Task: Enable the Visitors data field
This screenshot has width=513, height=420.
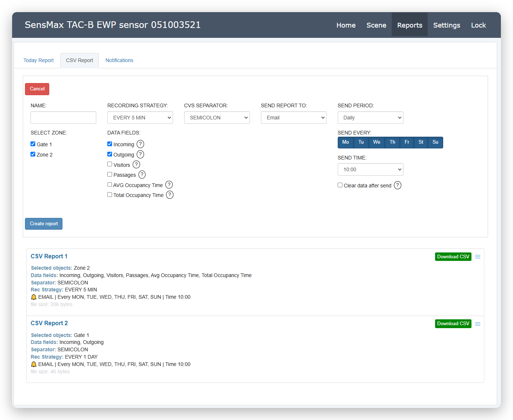Action: point(110,164)
